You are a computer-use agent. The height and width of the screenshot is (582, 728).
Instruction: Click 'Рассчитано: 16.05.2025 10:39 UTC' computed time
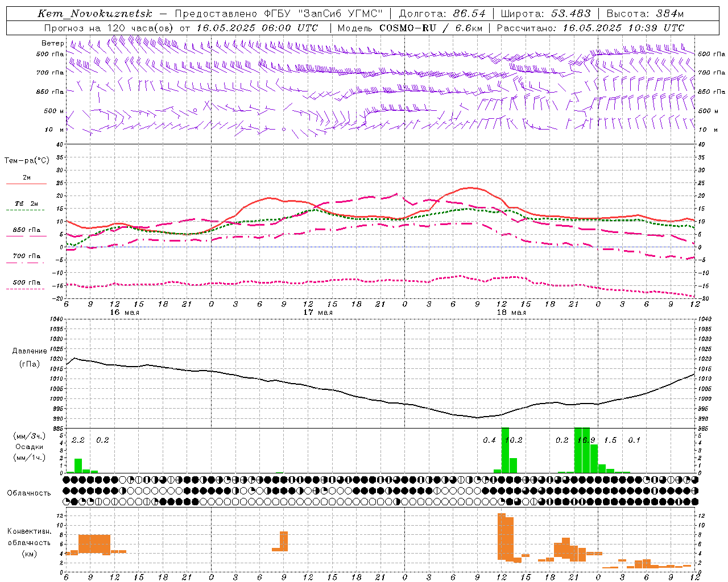click(590, 28)
